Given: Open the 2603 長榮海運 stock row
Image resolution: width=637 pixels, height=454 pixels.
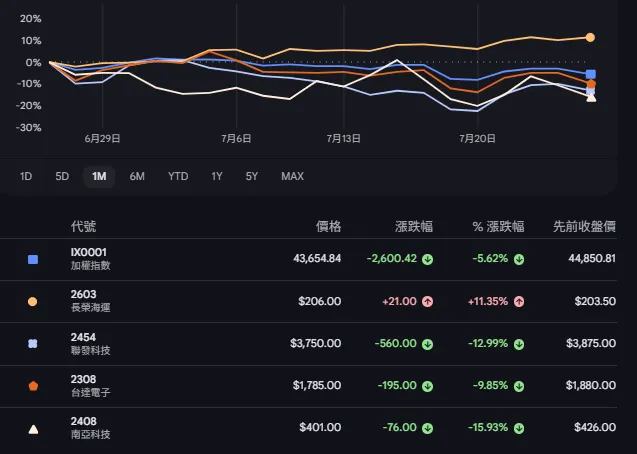Looking at the screenshot, I should (309, 301).
